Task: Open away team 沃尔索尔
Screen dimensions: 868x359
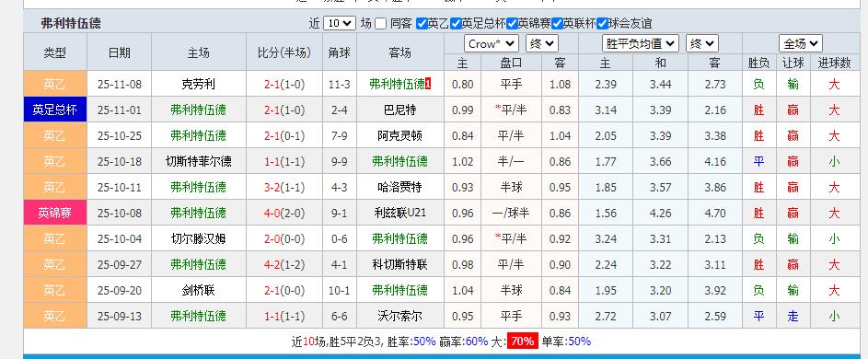Action: pos(399,316)
